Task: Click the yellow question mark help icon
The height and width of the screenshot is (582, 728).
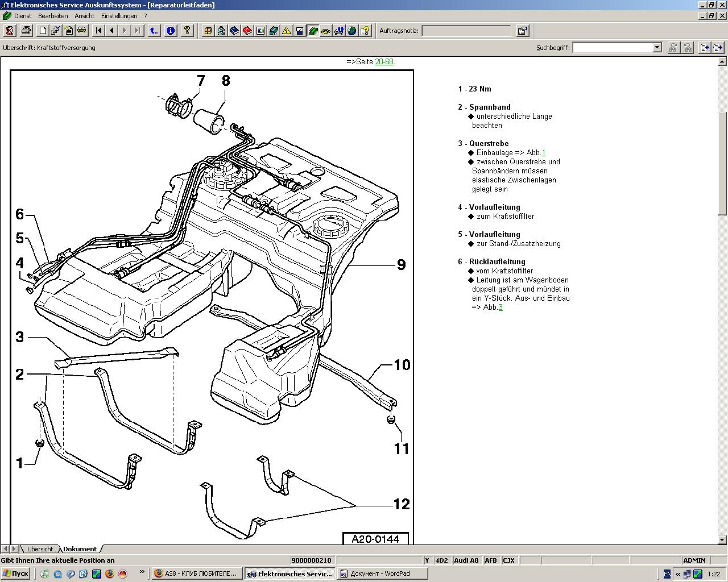Action: 187,31
